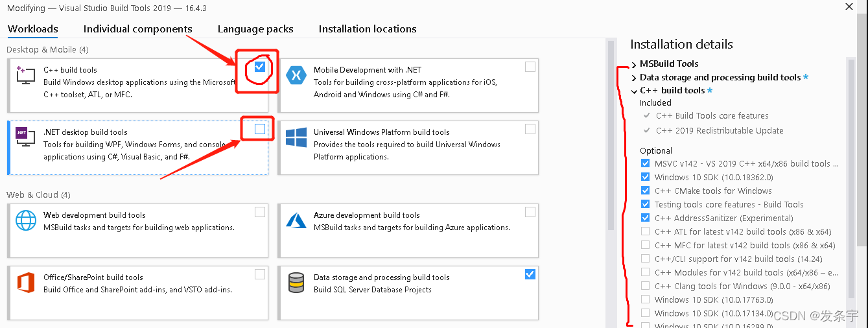Viewport: 868px width, 328px height.
Task: Click the Azure development build tools icon
Action: (x=296, y=220)
